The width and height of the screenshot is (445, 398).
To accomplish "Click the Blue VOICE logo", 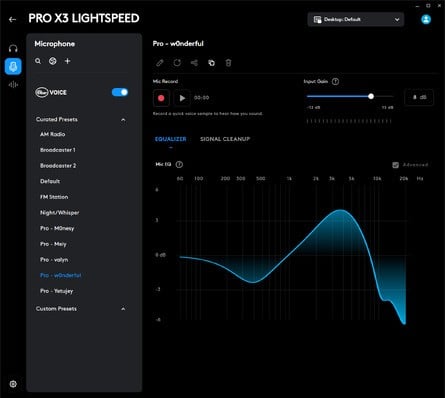I will click(51, 92).
